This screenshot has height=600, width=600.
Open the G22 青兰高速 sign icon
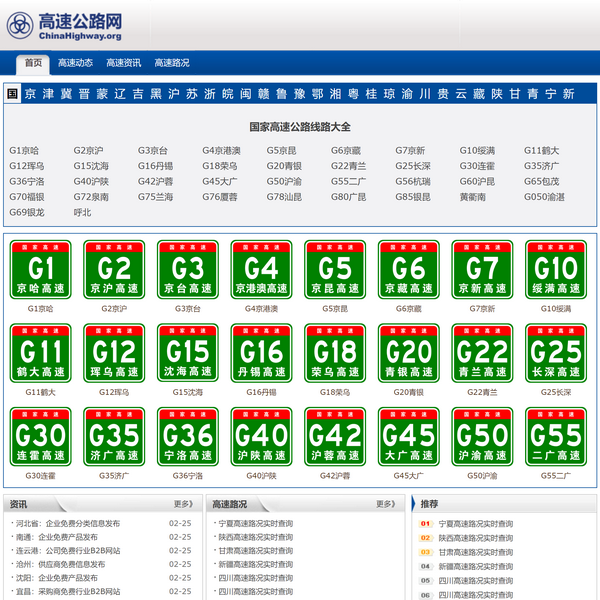coord(482,353)
